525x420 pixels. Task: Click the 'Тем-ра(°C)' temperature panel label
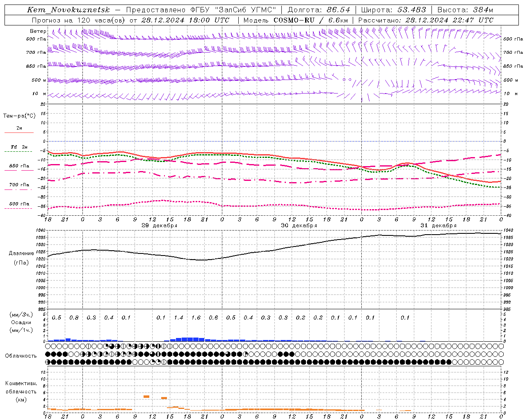(x=19, y=116)
